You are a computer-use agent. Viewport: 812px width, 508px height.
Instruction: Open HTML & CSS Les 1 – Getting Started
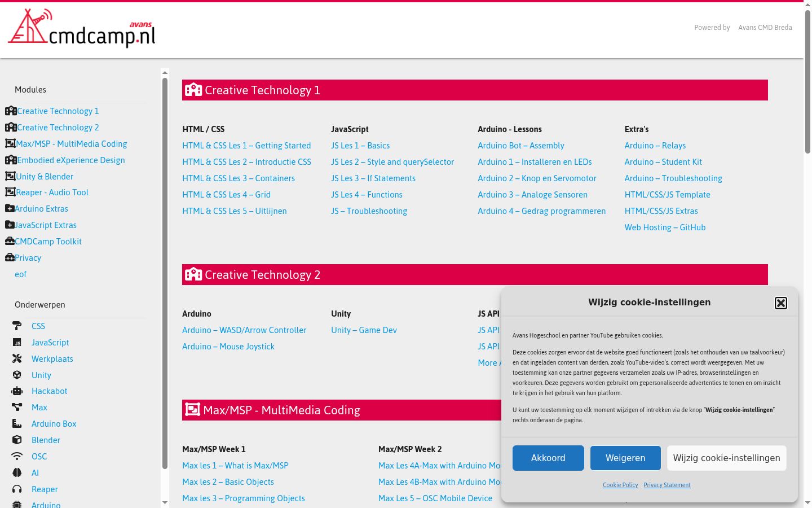click(246, 146)
